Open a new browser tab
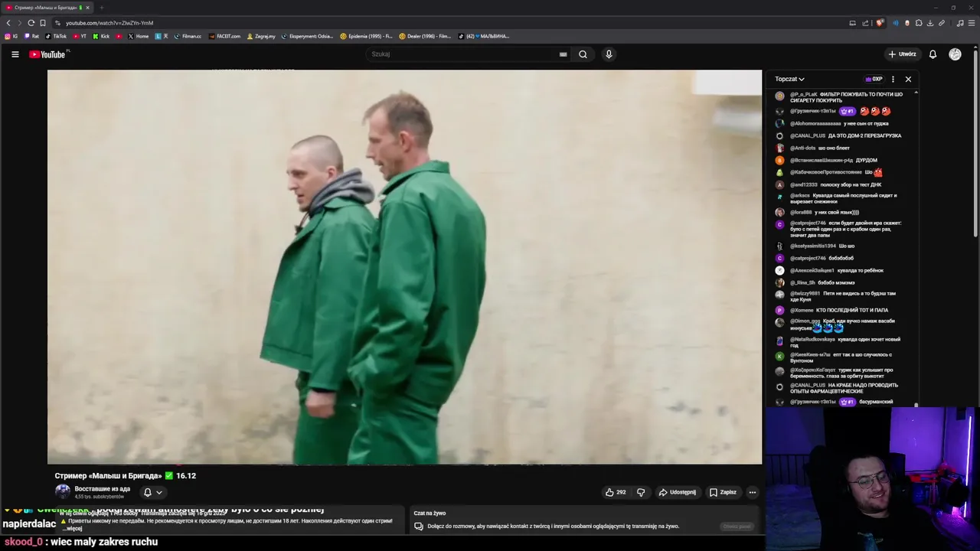Viewport: 980px width, 551px height. (x=101, y=8)
